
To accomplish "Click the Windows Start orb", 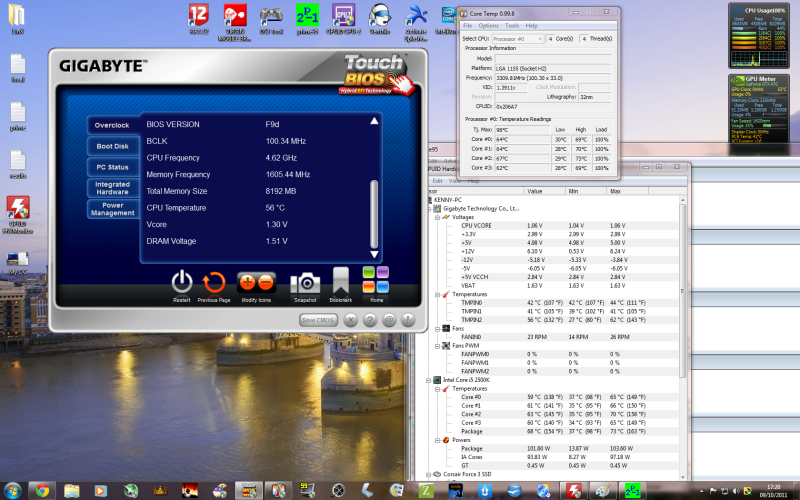I will point(12,490).
